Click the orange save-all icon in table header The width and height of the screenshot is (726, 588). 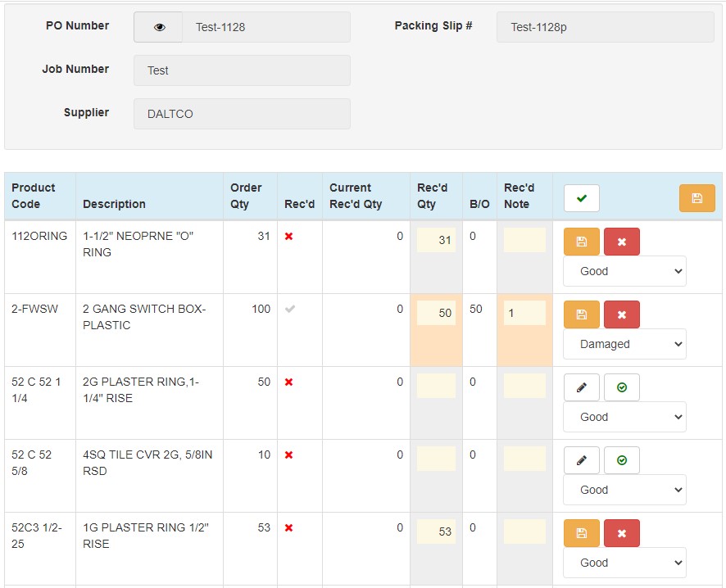[x=697, y=198]
